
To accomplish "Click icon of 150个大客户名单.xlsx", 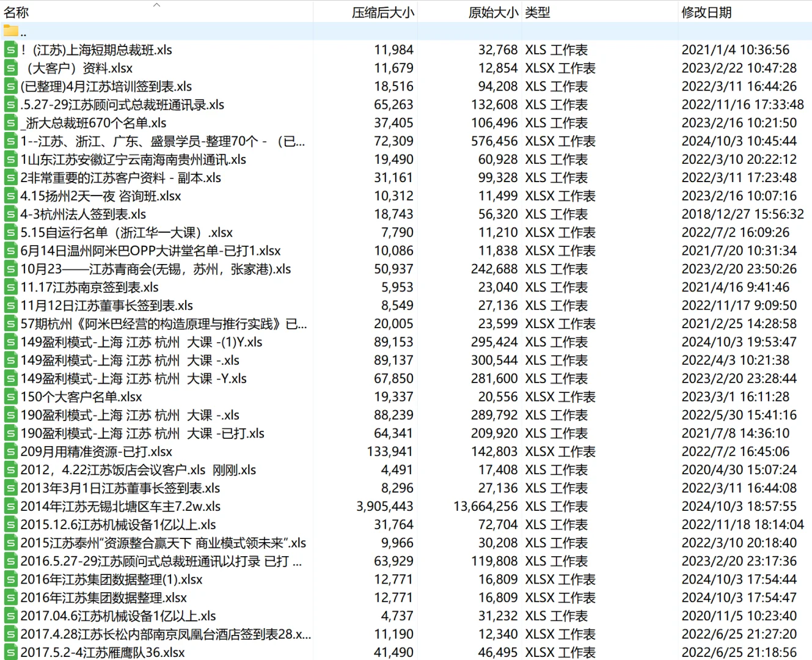I will 11,397.
